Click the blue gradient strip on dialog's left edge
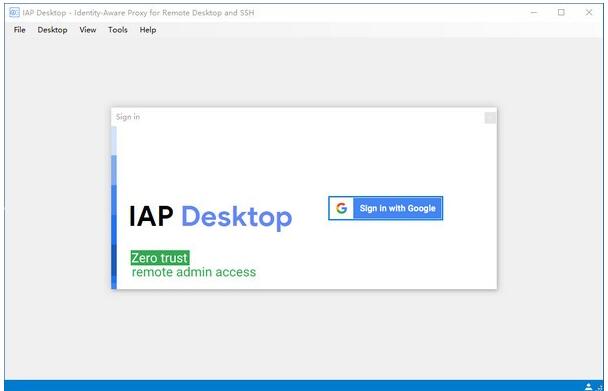608x391 pixels. click(x=114, y=208)
